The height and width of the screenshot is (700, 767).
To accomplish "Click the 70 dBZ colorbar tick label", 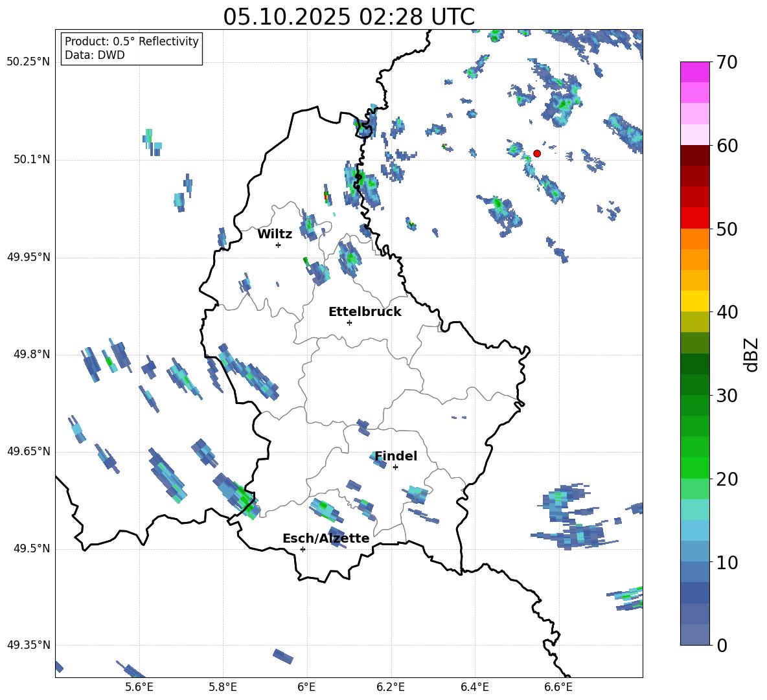I will (x=727, y=63).
